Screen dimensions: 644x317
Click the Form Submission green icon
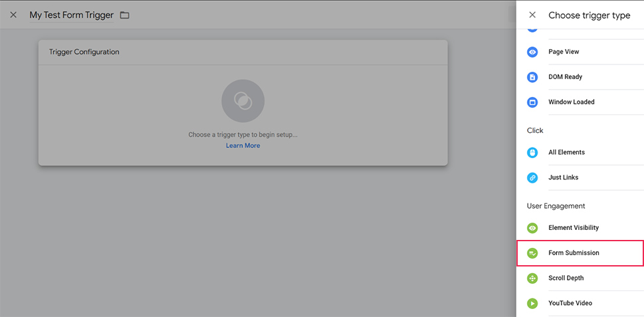point(532,253)
